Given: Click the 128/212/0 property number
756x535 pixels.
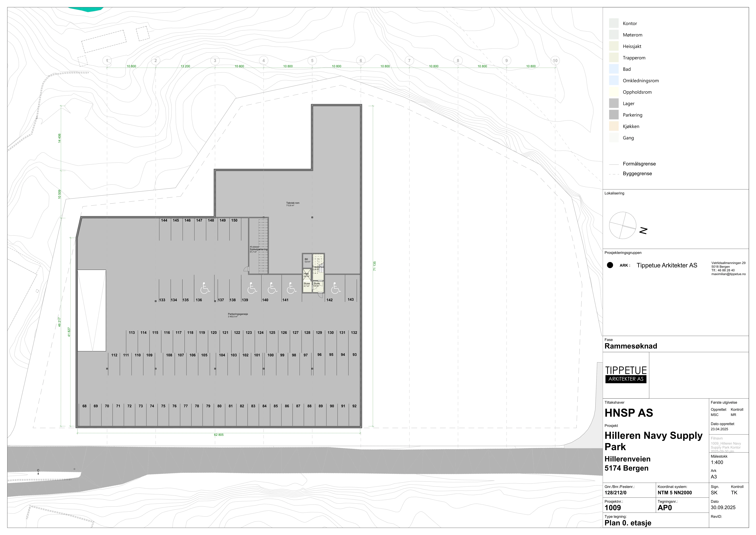Looking at the screenshot, I should 615,493.
